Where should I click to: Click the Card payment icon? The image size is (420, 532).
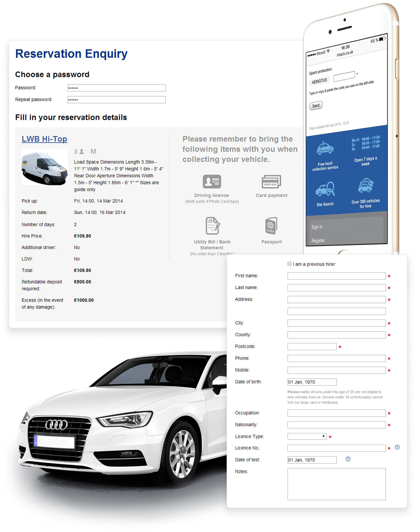click(271, 182)
